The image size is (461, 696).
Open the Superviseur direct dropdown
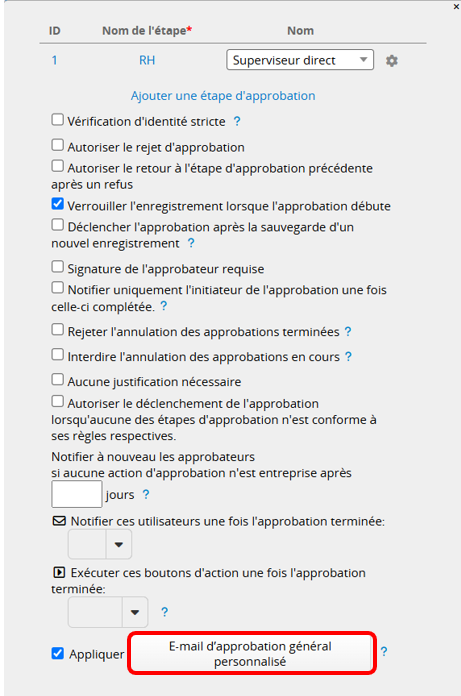point(300,60)
